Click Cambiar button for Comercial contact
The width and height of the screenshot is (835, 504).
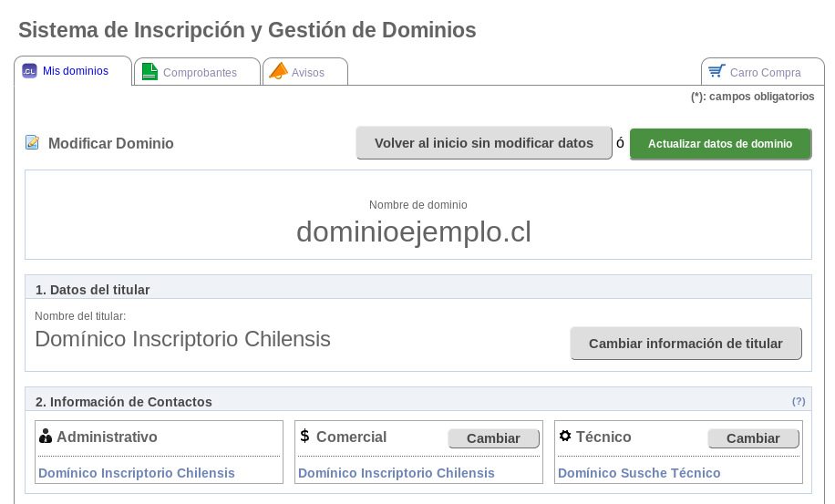point(493,438)
